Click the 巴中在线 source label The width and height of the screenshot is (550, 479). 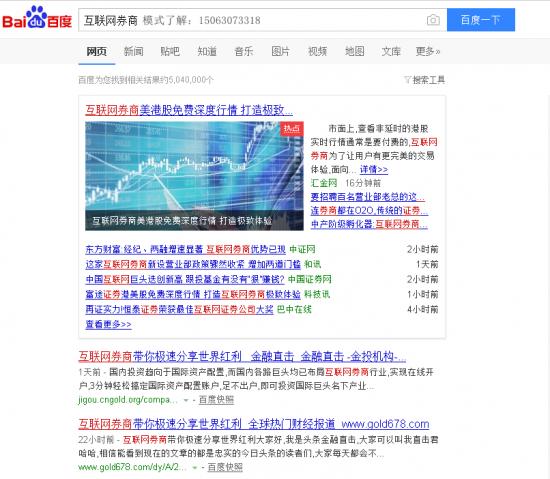[294, 310]
